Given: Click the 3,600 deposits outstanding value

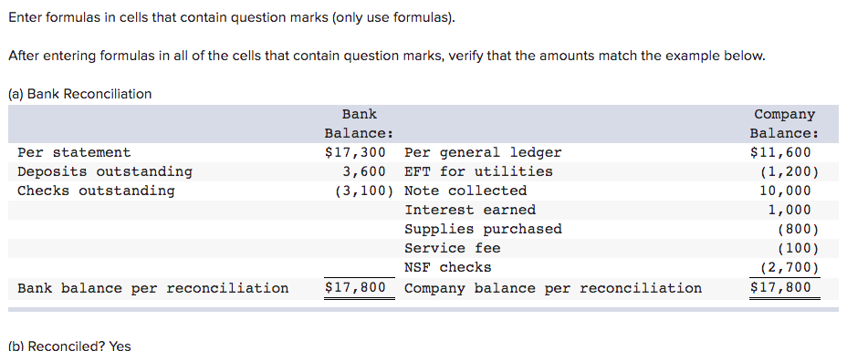Looking at the screenshot, I should (x=363, y=172).
